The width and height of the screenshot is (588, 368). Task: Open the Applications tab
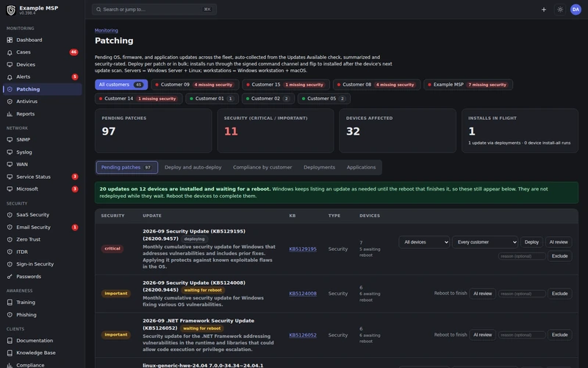[361, 168]
